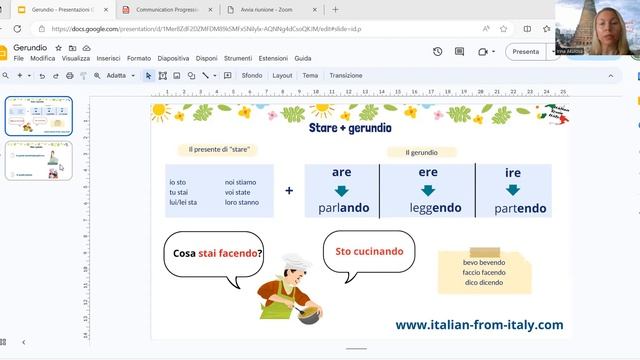Screen dimensions: 640x360
Task: Click the camera meeting icon
Action: point(483,52)
